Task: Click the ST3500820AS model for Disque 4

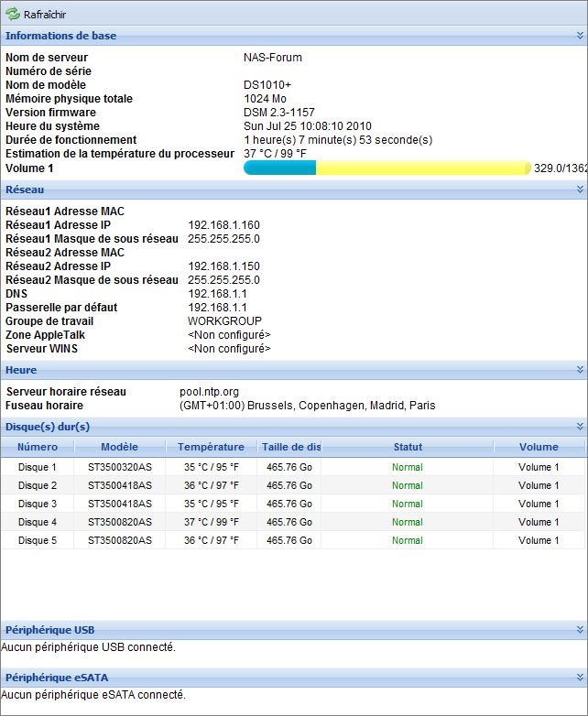Action: 120,522
